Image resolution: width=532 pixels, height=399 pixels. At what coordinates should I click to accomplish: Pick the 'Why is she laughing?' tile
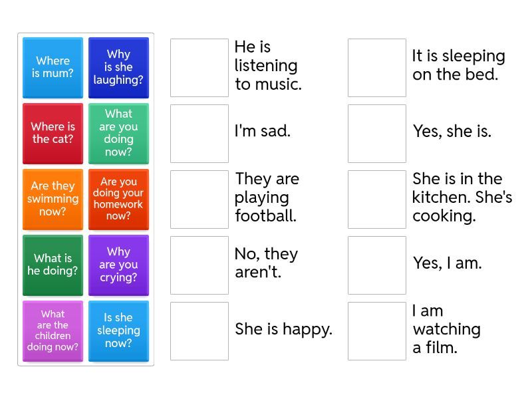[x=118, y=68]
